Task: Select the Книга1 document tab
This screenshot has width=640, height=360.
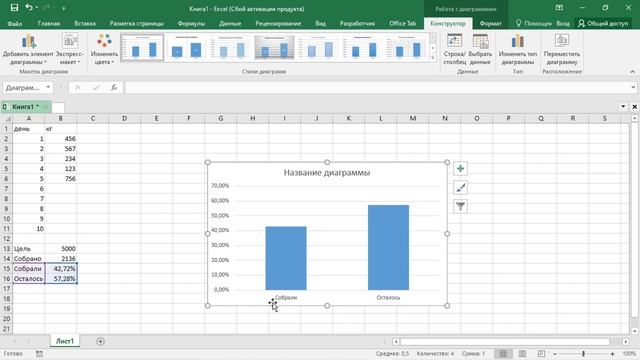Action: pos(25,107)
